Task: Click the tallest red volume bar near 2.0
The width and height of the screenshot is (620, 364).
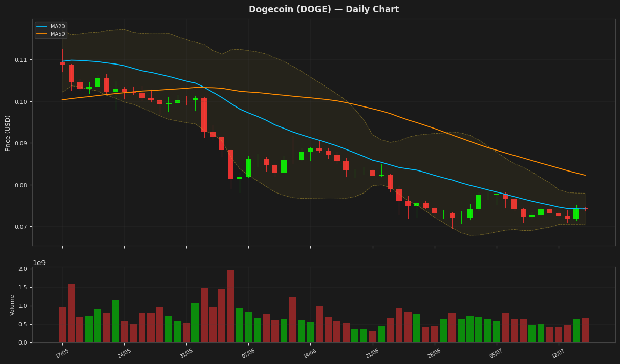Action: [x=231, y=307]
